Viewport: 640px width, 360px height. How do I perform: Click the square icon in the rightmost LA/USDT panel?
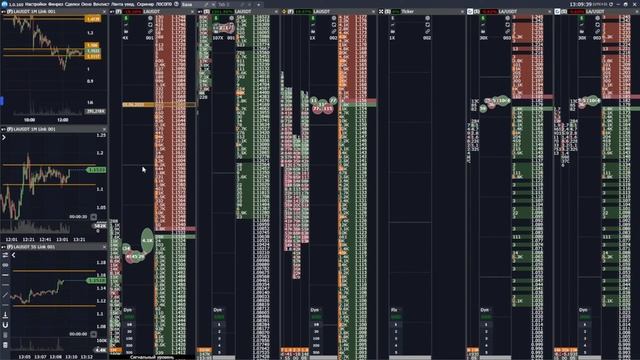[598, 25]
